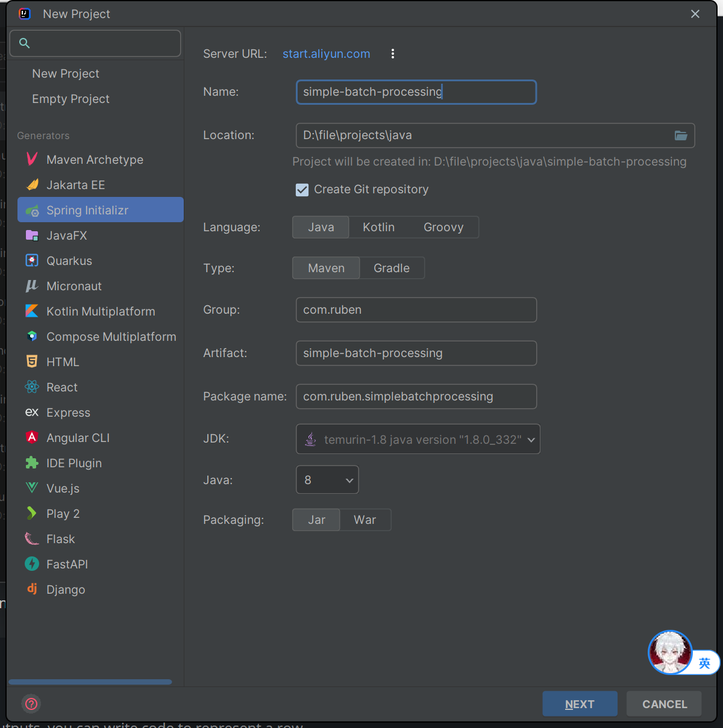The width and height of the screenshot is (723, 728).
Task: Click the Group input field
Action: [416, 310]
